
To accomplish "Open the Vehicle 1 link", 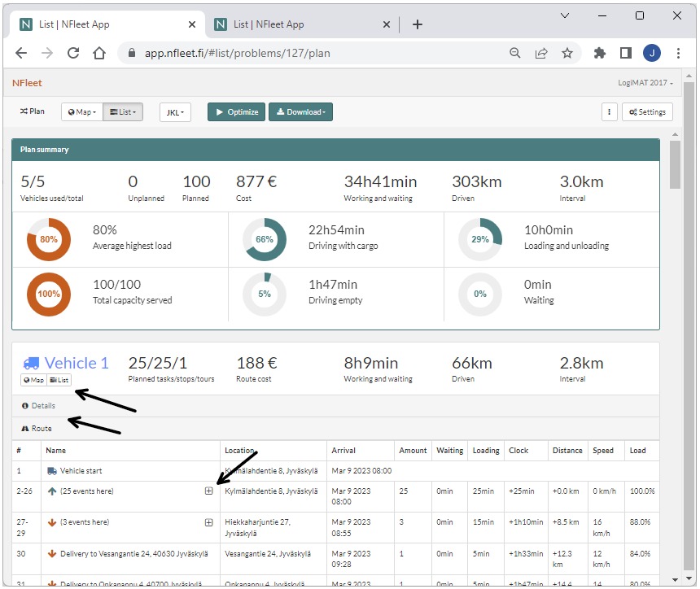I will tap(77, 363).
